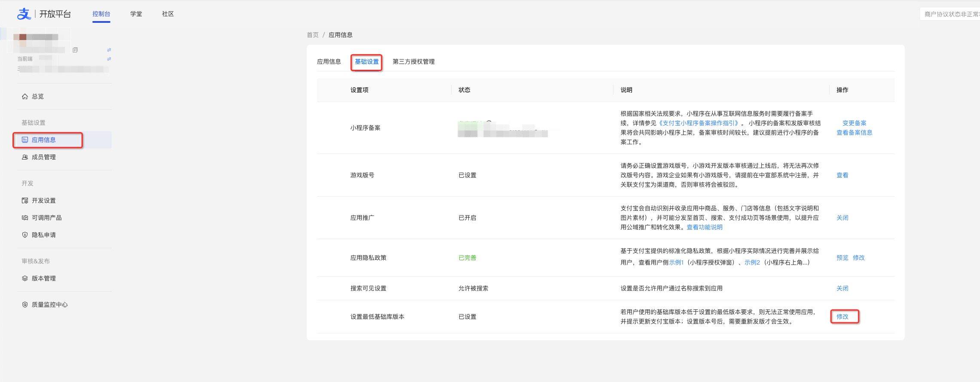This screenshot has height=382, width=980.
Task: Open 《支付宝小程序备案操作指引》 link
Action: [x=699, y=123]
